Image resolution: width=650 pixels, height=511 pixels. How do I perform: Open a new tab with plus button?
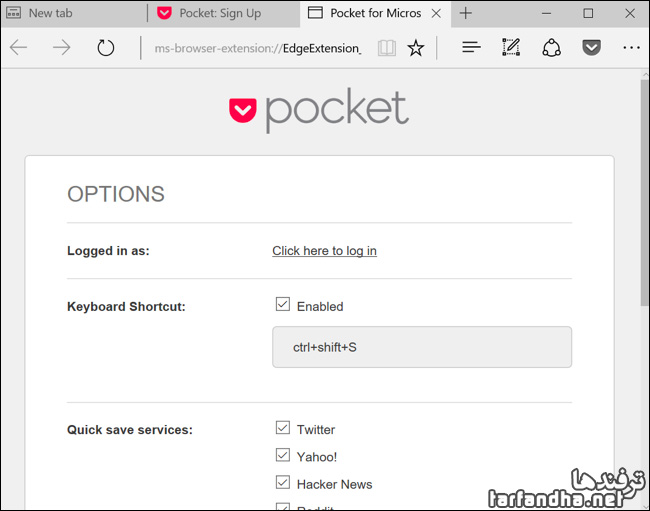coord(466,13)
